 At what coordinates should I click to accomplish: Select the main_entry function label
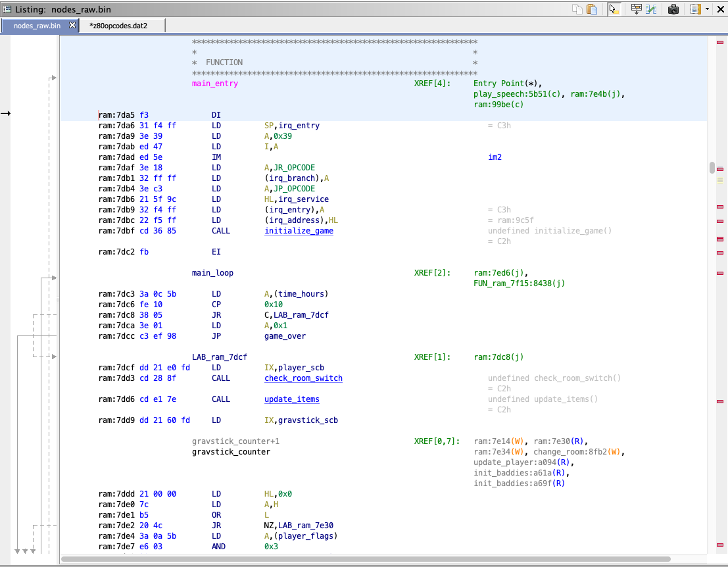click(x=214, y=84)
